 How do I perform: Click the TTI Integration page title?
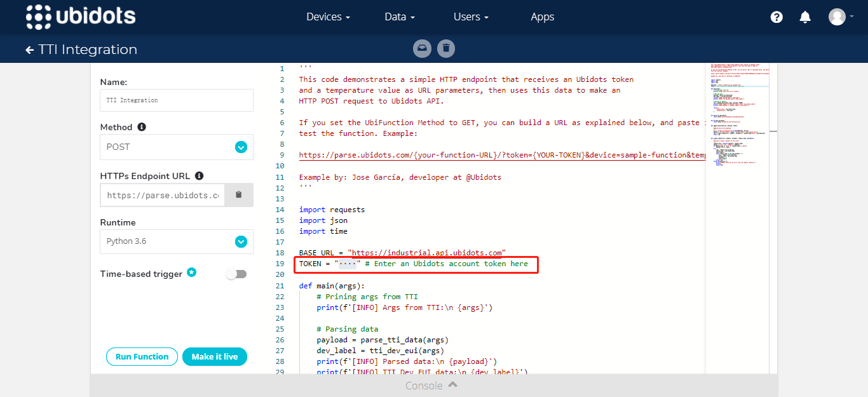point(88,50)
